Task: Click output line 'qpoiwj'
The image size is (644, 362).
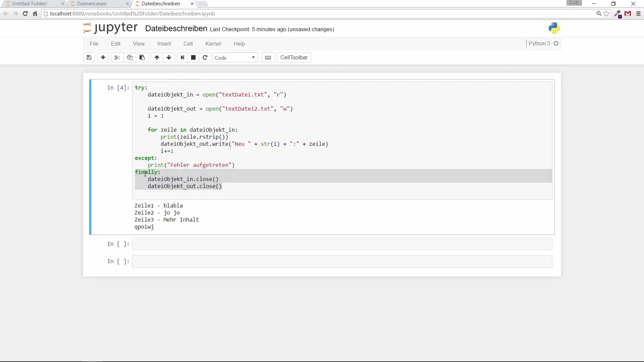Action: [x=144, y=227]
